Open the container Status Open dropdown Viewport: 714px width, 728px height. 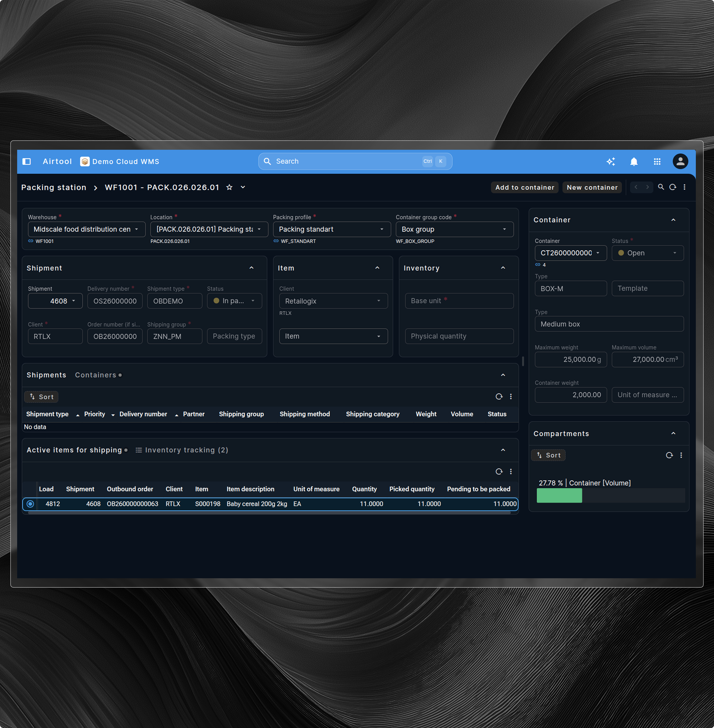click(647, 253)
